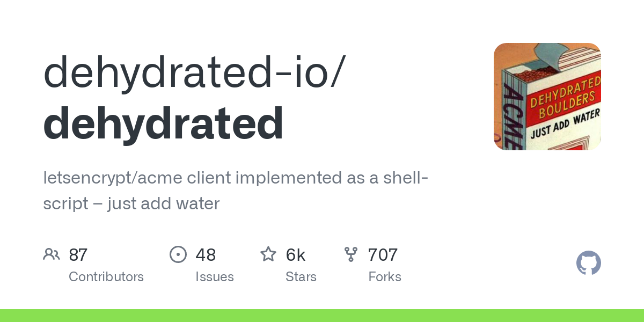Screen dimensions: 644x322
Task: Open the bold dehydrated repository title
Action: click(163, 123)
